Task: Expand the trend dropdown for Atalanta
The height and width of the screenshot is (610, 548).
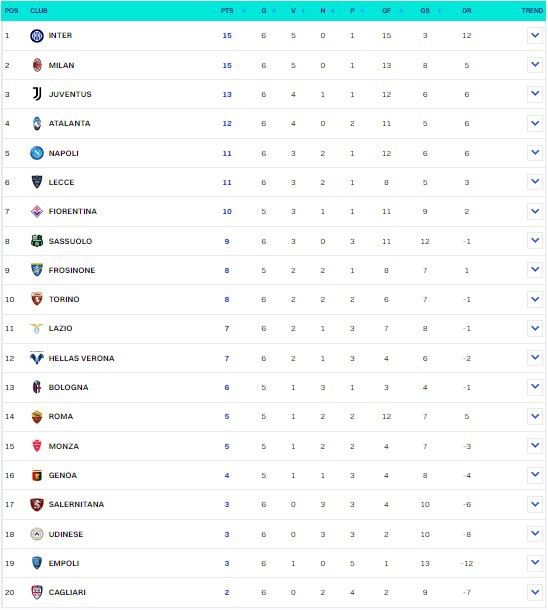Action: click(x=535, y=123)
